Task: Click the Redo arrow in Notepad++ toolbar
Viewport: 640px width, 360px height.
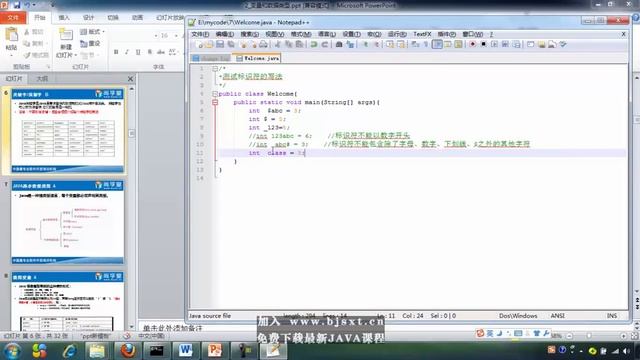Action: [x=324, y=44]
